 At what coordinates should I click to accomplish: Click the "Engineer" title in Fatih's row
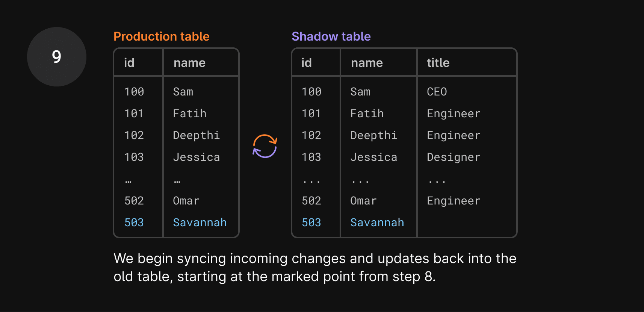click(x=454, y=114)
